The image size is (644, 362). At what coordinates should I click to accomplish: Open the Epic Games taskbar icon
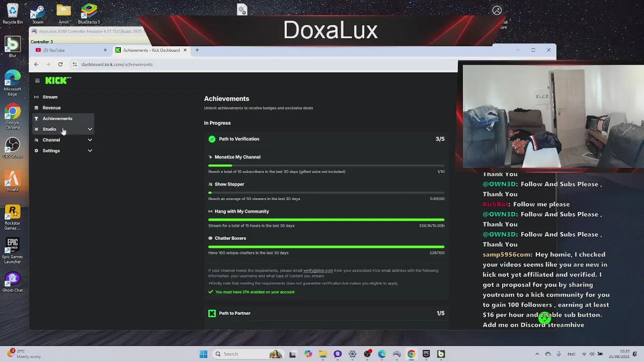tap(426, 354)
